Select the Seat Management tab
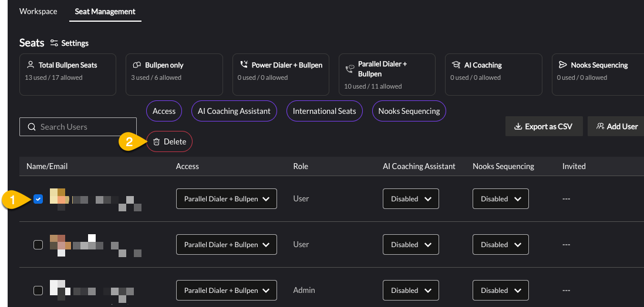The height and width of the screenshot is (307, 644). (105, 12)
